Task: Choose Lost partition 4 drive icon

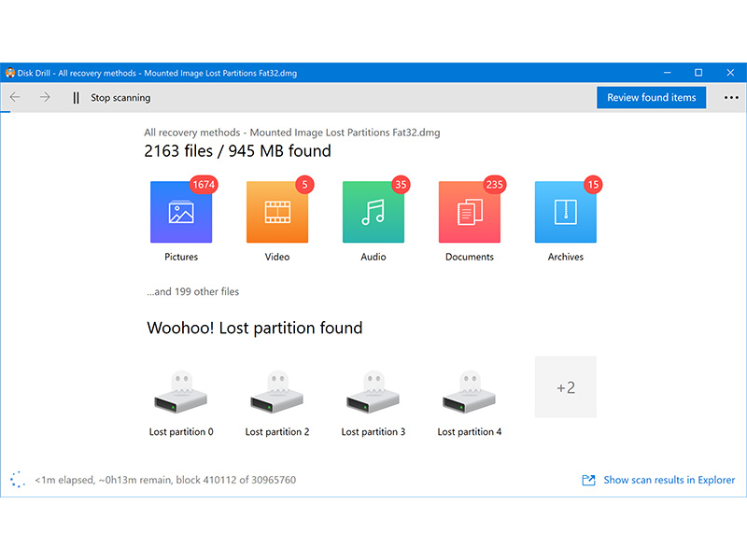Action: [469, 394]
